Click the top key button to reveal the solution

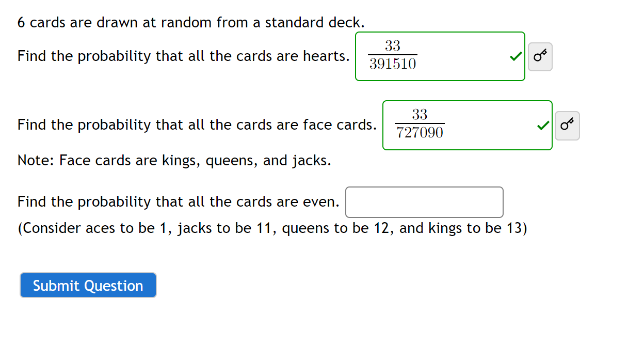540,56
